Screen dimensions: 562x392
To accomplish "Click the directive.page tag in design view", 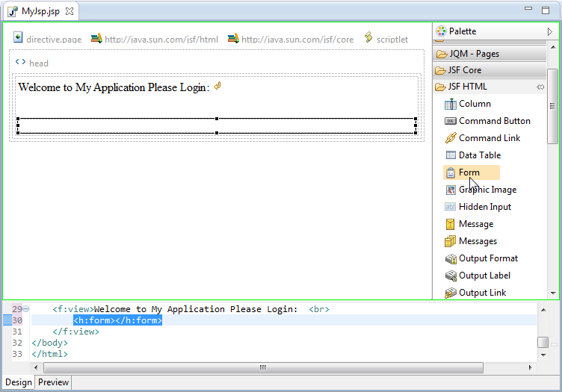I will [x=47, y=38].
